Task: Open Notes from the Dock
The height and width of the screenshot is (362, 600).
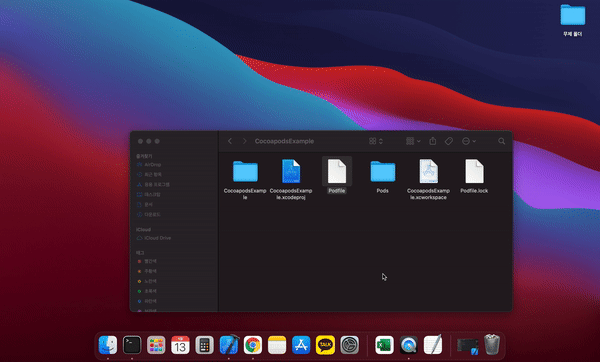Action: [277, 345]
